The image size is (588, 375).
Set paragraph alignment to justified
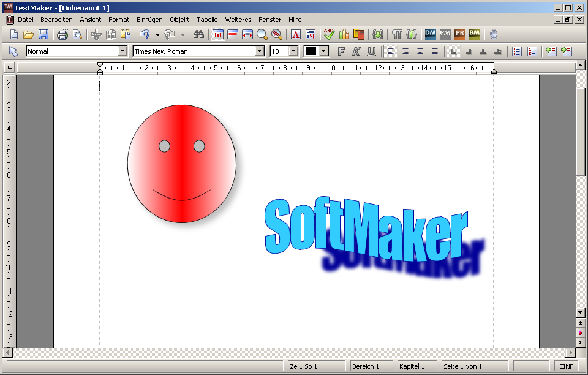[435, 51]
